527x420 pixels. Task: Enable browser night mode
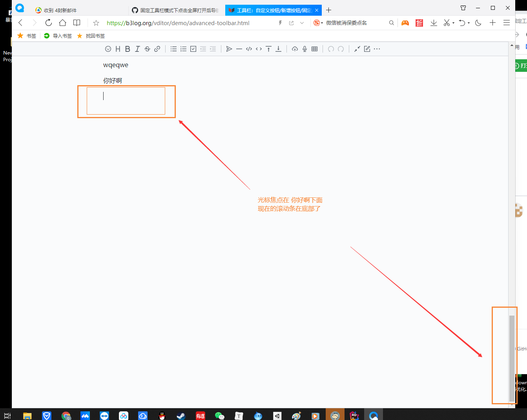coord(478,23)
